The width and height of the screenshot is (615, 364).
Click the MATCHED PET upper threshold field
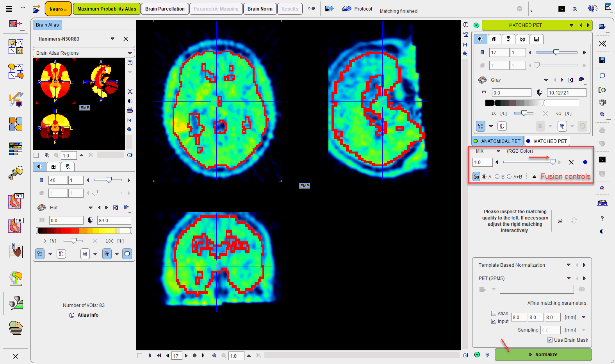pos(567,93)
